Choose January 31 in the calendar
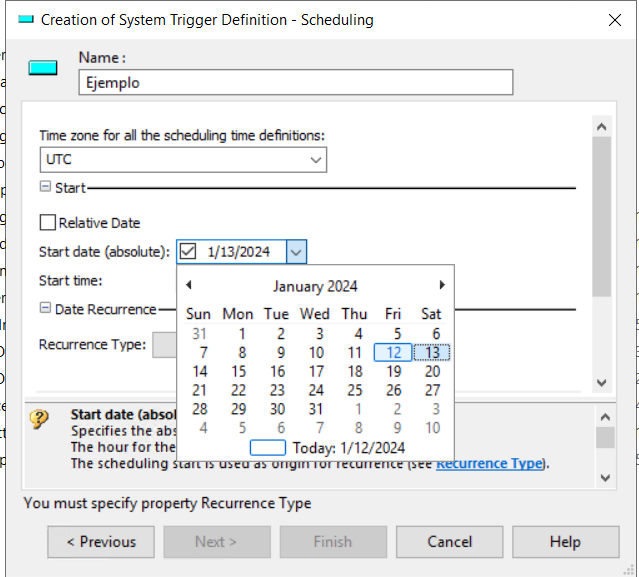Screen dimensions: 639x577 point(316,409)
